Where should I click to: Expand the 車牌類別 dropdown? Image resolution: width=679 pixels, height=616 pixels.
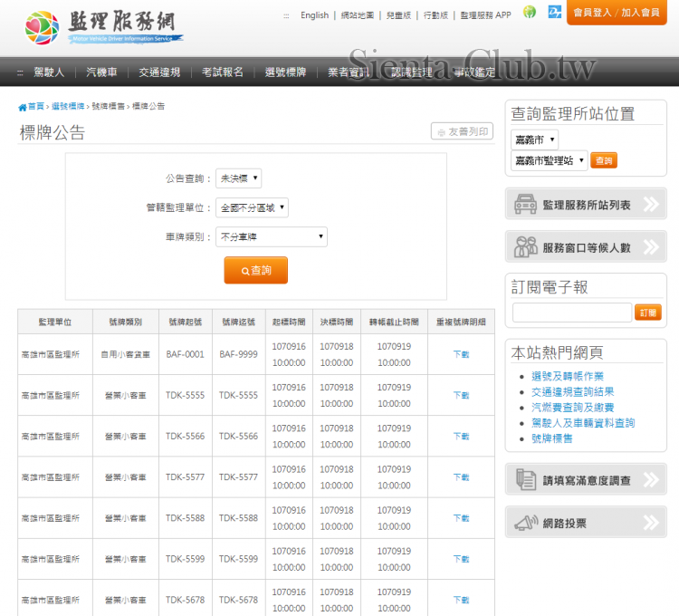[272, 237]
